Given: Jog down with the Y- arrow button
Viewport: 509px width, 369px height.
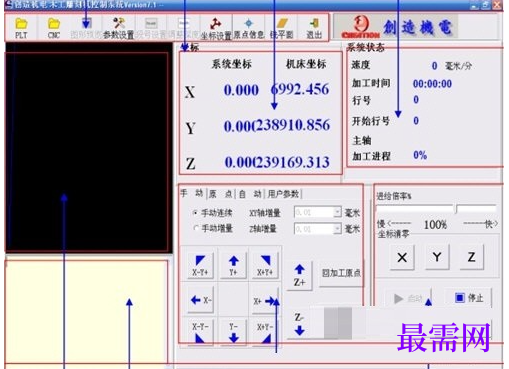Looking at the screenshot, I should point(233,333).
